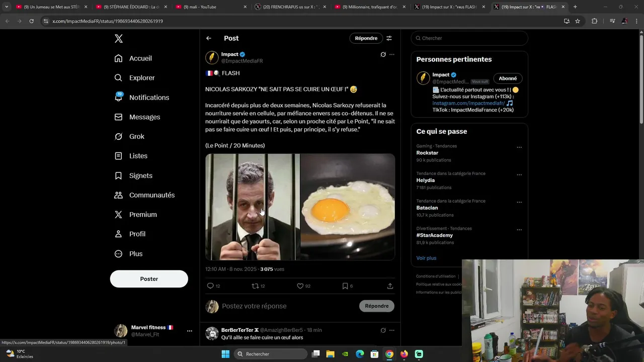
Task: Go back with the Post arrow
Action: point(209,38)
